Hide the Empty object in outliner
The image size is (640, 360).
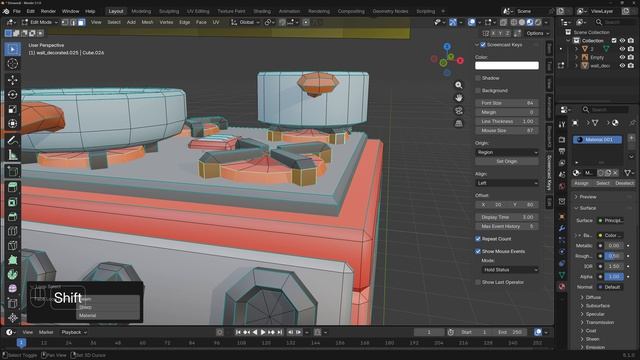[x=622, y=57]
